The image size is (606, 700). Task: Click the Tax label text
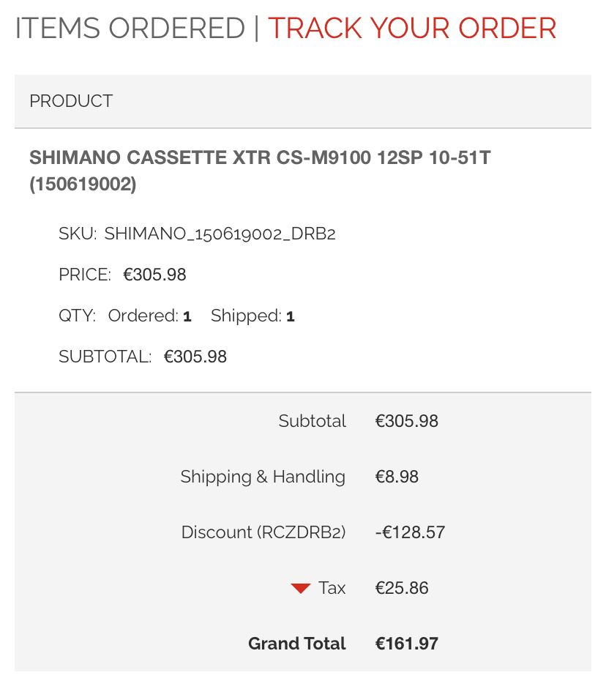coord(332,588)
